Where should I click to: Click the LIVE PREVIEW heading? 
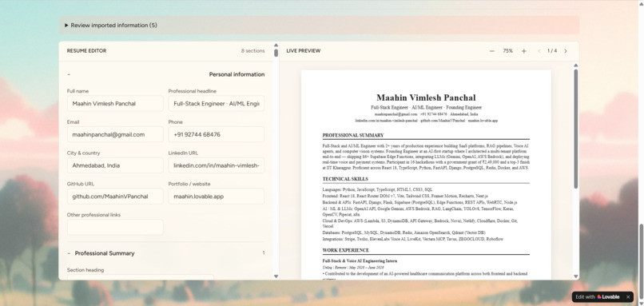pos(304,51)
